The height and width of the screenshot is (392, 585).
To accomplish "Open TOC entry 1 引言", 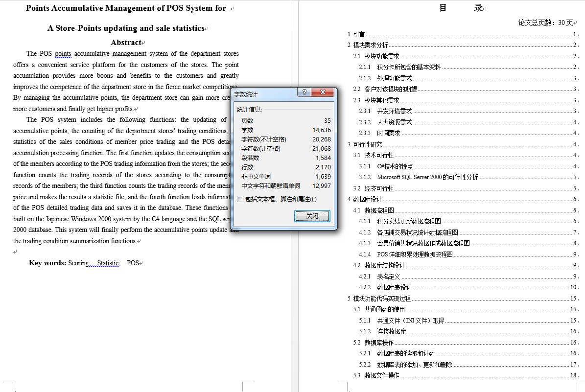I will 462,34.
